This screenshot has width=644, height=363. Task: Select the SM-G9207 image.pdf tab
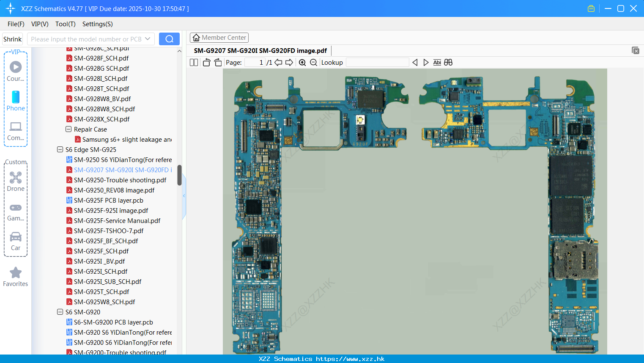(260, 51)
